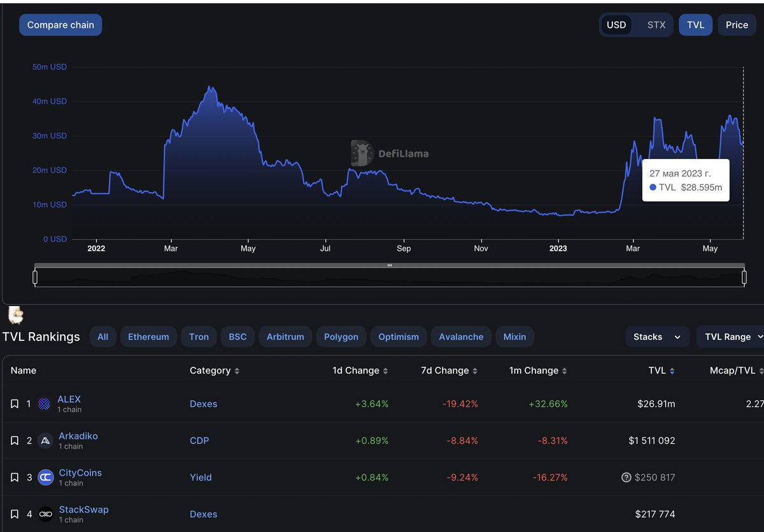Sort by 7d Change column arrows
The width and height of the screenshot is (764, 532).
(x=474, y=371)
